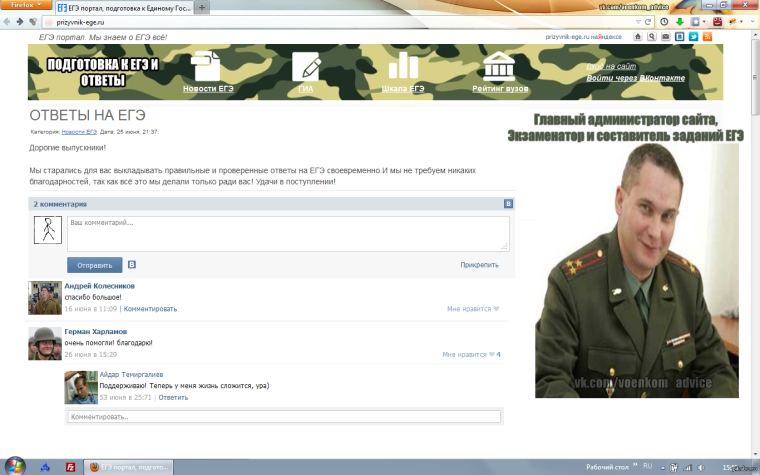Open the Firefox menu dropdown
The image size is (760, 475).
[x=24, y=5]
